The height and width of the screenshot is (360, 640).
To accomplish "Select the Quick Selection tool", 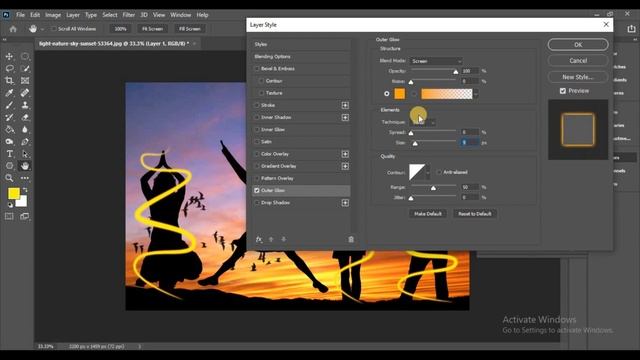I will coord(25,69).
